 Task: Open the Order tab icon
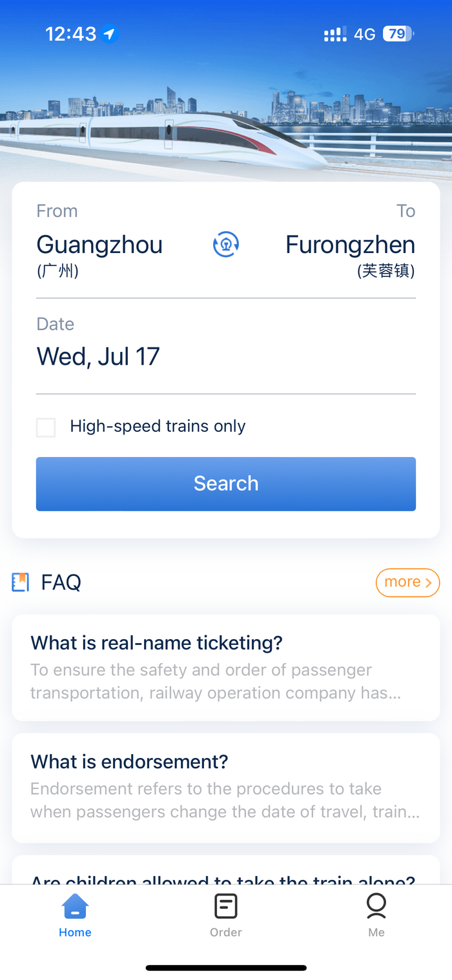click(x=226, y=906)
